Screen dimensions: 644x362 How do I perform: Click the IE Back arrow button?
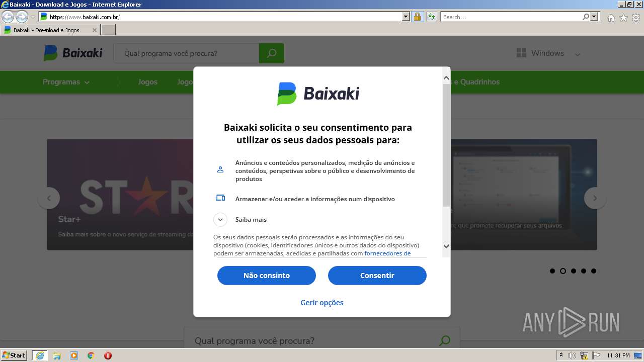(x=8, y=17)
